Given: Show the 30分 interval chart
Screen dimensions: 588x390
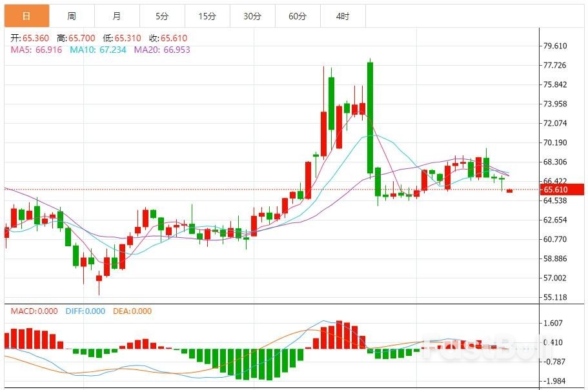Looking at the screenshot, I should coord(252,16).
